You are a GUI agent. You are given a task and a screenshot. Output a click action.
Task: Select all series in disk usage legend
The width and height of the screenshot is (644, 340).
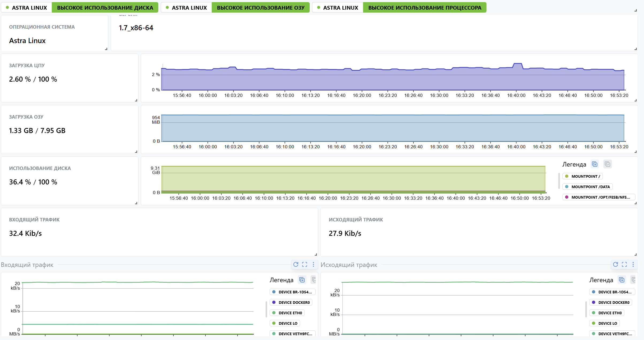pyautogui.click(x=608, y=164)
